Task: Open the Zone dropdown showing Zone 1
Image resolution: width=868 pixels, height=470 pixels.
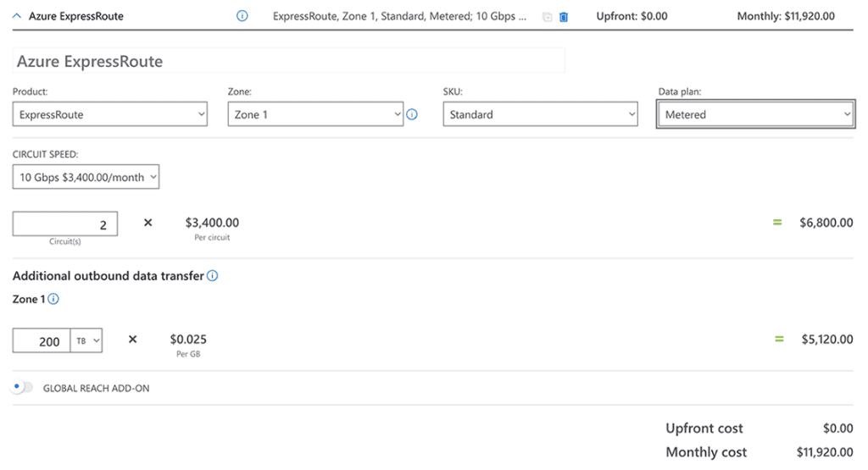Action: click(x=315, y=114)
